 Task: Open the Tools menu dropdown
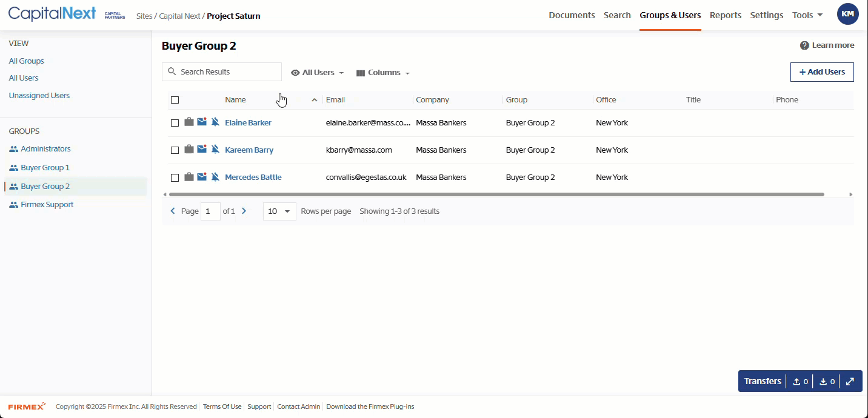pyautogui.click(x=807, y=15)
